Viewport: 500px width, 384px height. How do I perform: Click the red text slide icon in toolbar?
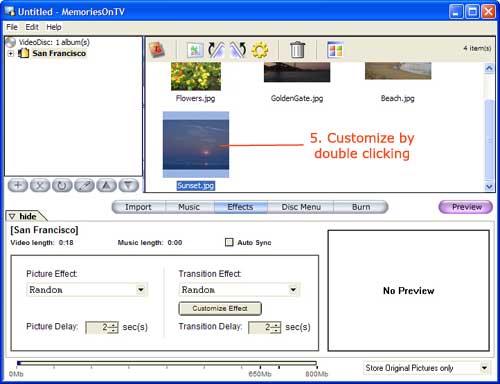(157, 50)
